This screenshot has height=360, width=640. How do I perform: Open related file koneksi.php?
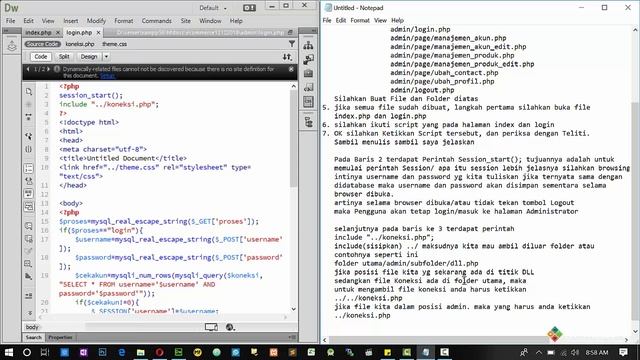[x=80, y=44]
